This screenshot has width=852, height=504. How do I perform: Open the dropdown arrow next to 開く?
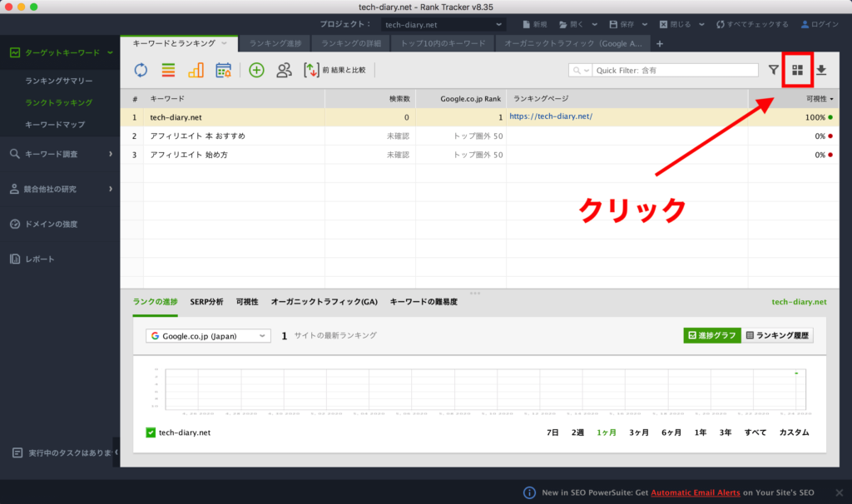tap(594, 24)
